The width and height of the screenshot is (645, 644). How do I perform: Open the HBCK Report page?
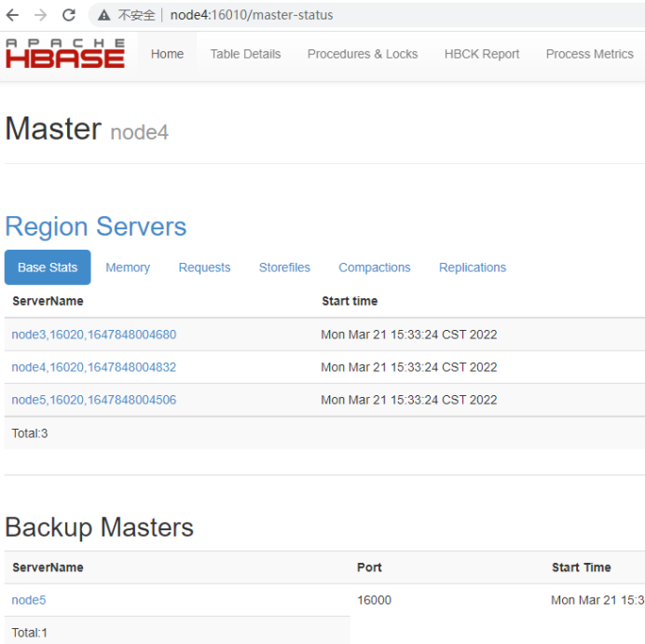point(482,54)
